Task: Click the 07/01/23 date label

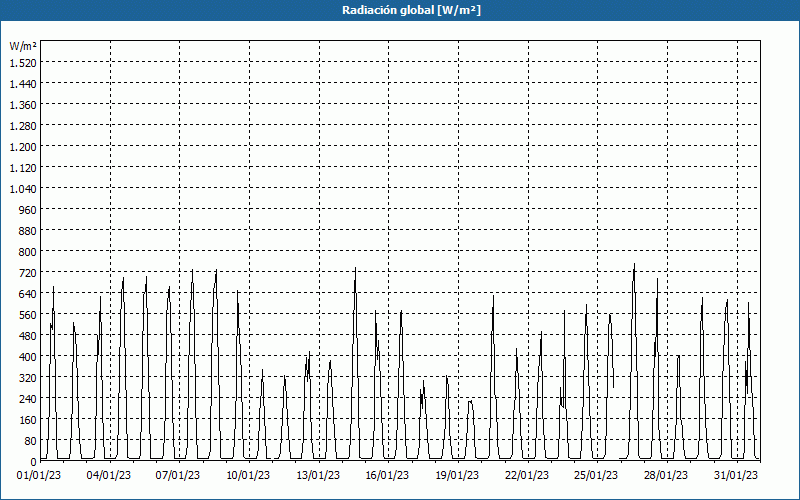Action: pyautogui.click(x=178, y=476)
